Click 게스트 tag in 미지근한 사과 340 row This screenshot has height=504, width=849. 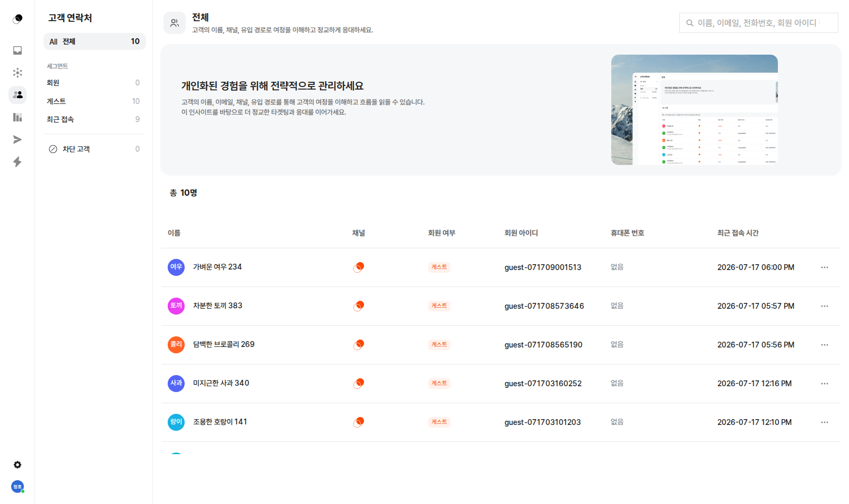coord(439,383)
